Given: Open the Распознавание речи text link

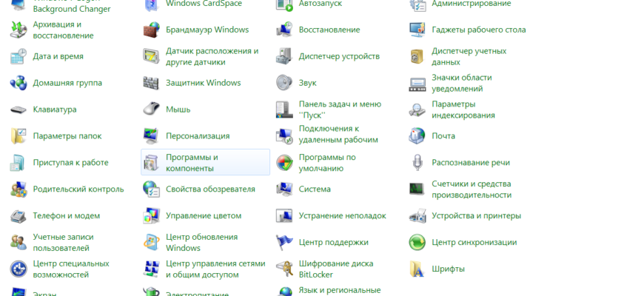Looking at the screenshot, I should click(471, 163).
